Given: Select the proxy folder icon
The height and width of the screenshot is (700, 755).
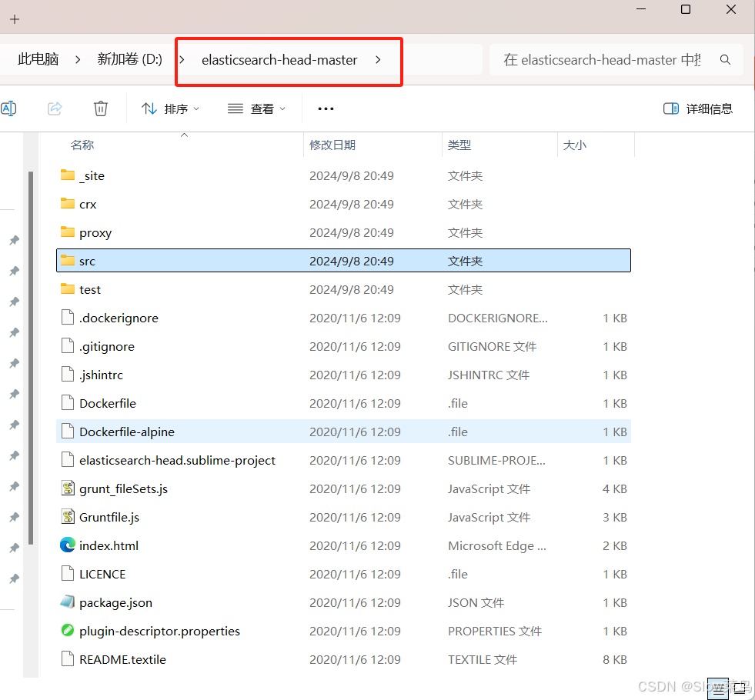Looking at the screenshot, I should coord(68,232).
